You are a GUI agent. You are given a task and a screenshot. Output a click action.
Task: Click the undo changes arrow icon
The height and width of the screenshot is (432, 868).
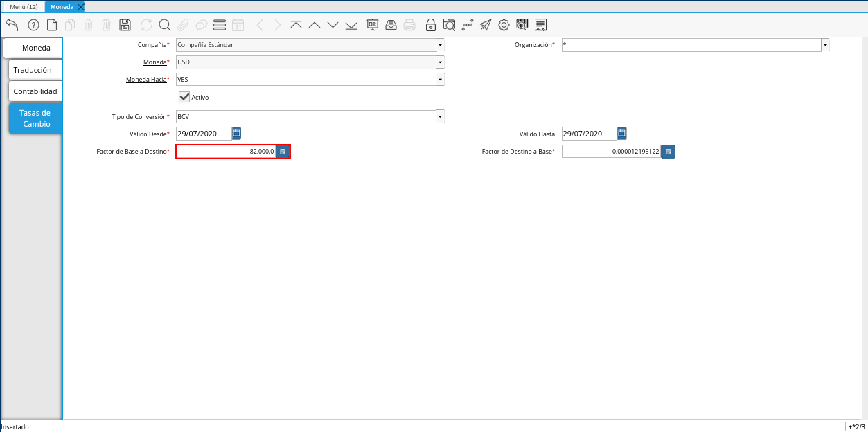pyautogui.click(x=12, y=25)
